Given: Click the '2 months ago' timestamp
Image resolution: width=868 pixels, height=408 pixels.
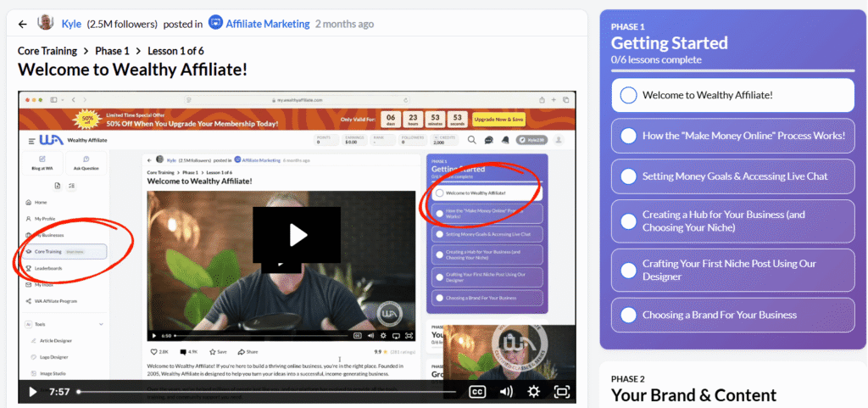Looking at the screenshot, I should coord(344,24).
